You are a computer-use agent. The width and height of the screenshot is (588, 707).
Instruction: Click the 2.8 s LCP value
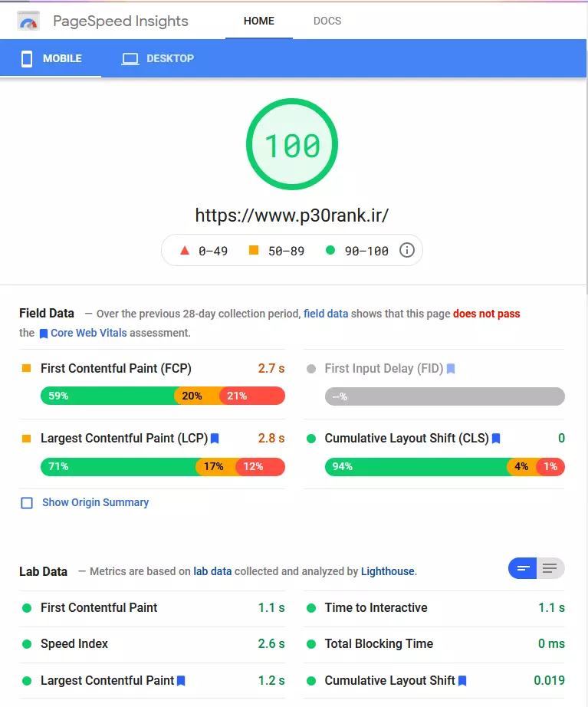coord(271,439)
